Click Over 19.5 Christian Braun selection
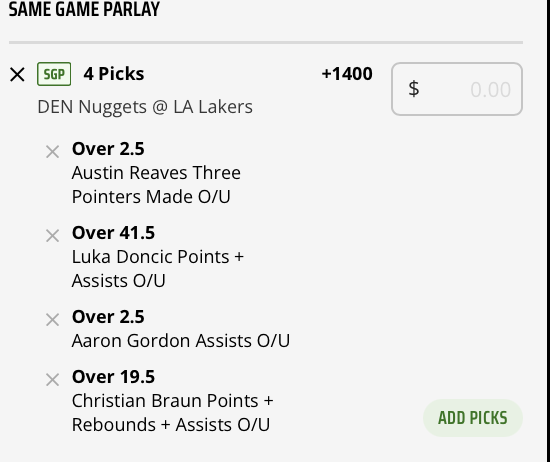 113,377
